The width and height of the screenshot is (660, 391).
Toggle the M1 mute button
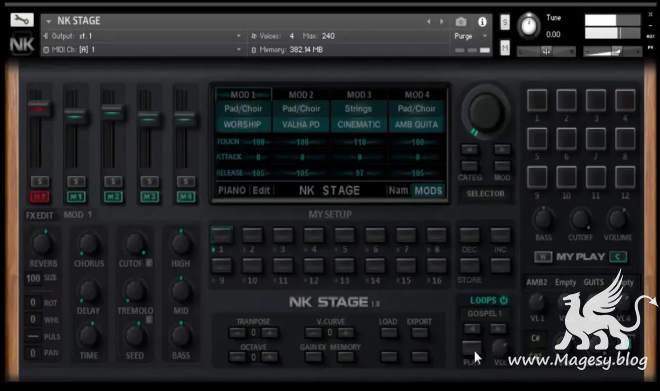76,197
